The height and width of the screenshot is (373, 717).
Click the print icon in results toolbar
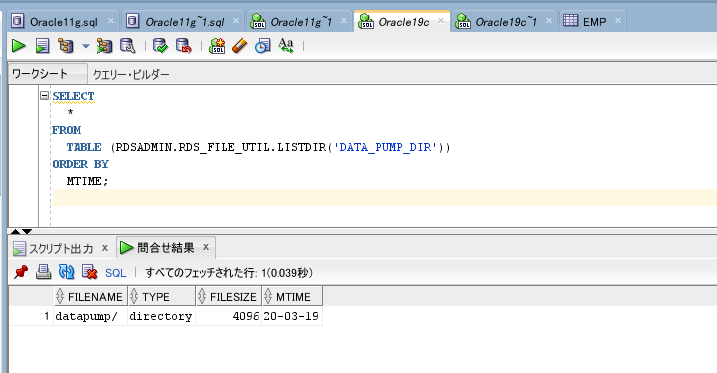tap(43, 272)
